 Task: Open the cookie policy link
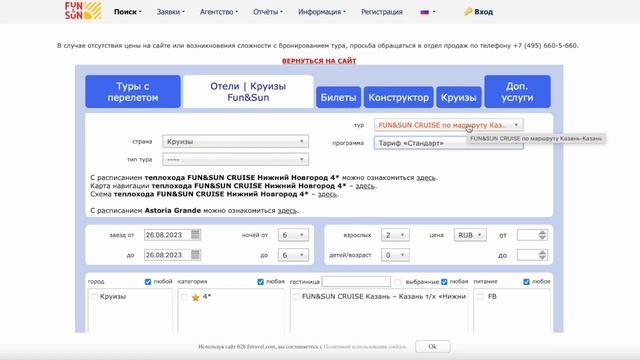[364, 347]
